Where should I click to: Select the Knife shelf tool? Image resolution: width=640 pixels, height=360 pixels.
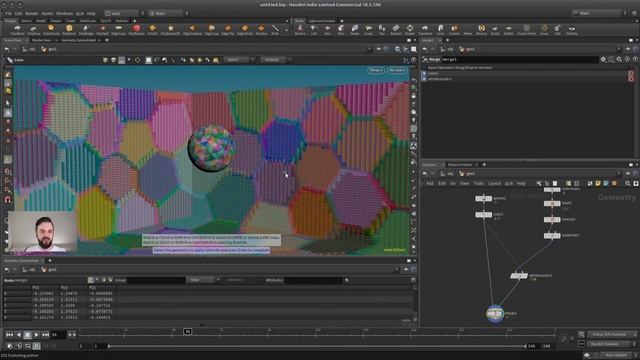275,29
